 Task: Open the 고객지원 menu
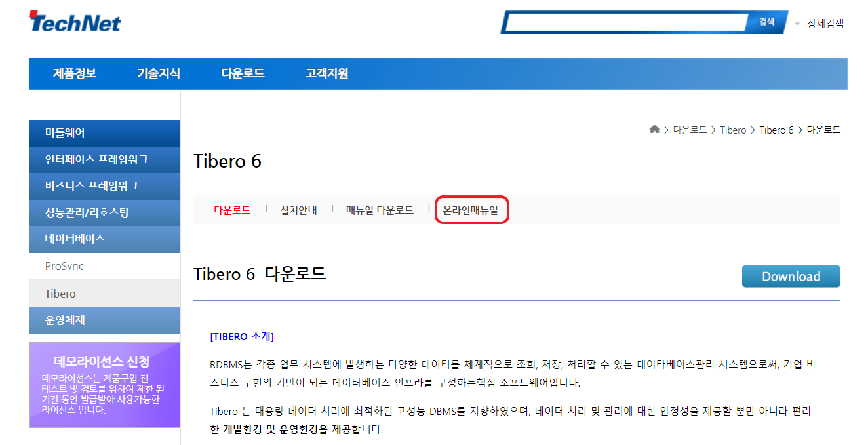[x=326, y=73]
